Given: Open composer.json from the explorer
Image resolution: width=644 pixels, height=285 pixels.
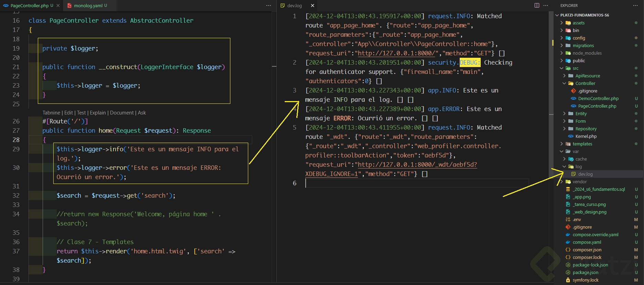Looking at the screenshot, I should [x=587, y=250].
